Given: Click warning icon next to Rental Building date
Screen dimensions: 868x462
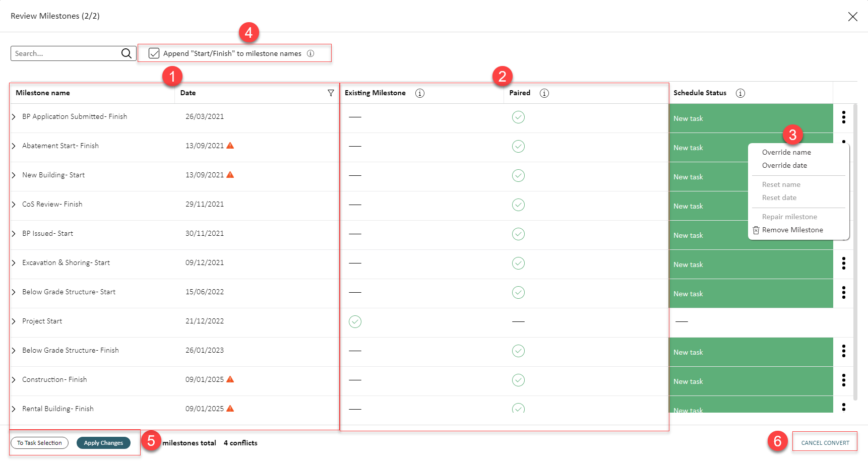Looking at the screenshot, I should click(230, 409).
